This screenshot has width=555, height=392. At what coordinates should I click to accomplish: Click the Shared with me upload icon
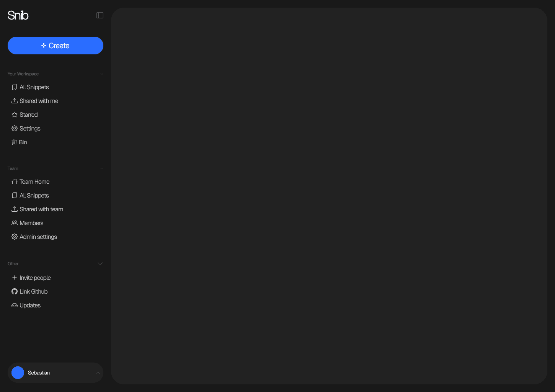pos(15,101)
